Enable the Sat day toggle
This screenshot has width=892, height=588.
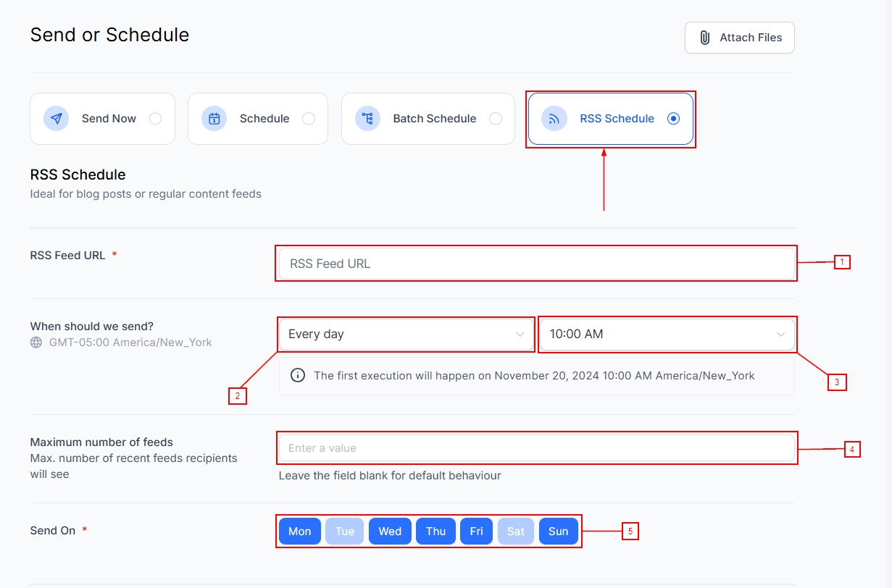click(x=516, y=532)
